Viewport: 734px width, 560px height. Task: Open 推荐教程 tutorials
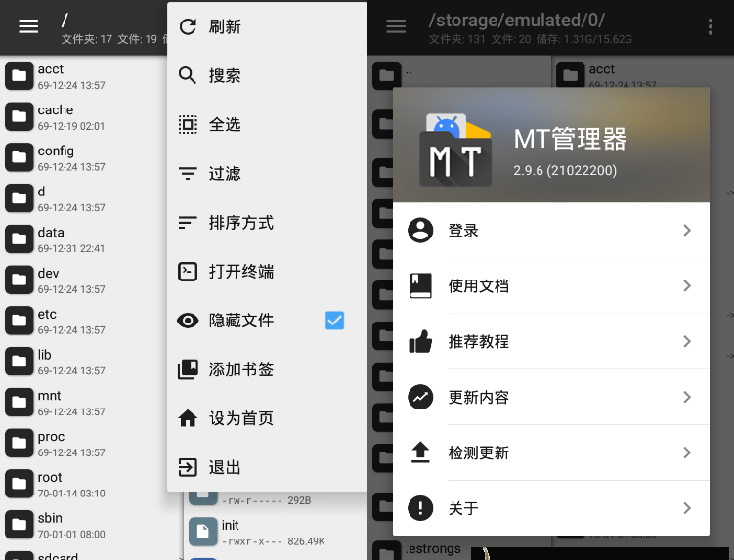point(551,341)
